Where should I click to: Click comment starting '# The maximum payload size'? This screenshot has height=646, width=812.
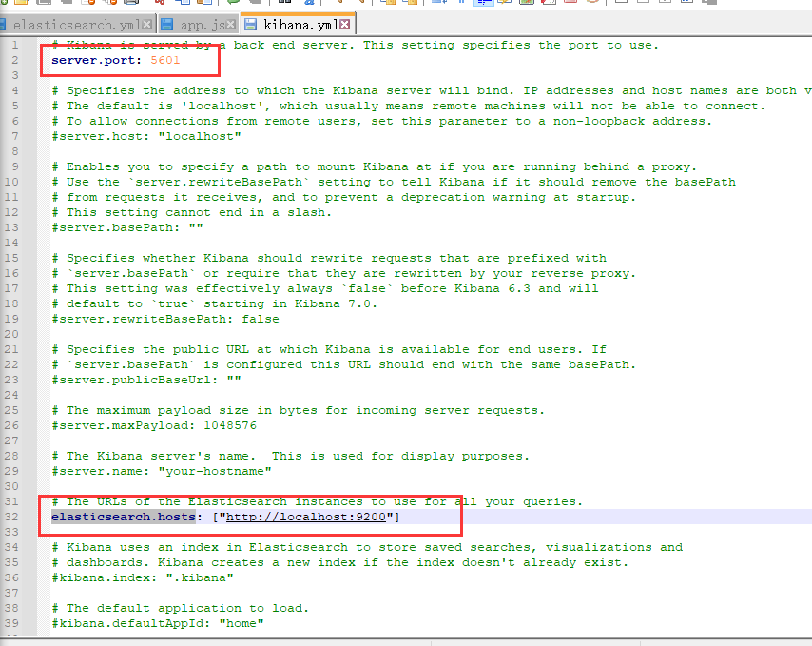299,410
